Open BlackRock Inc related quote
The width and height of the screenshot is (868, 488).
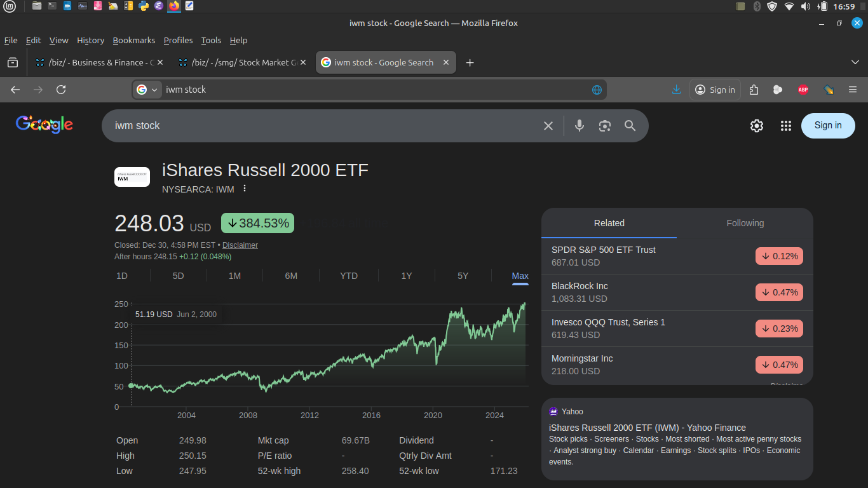click(677, 292)
